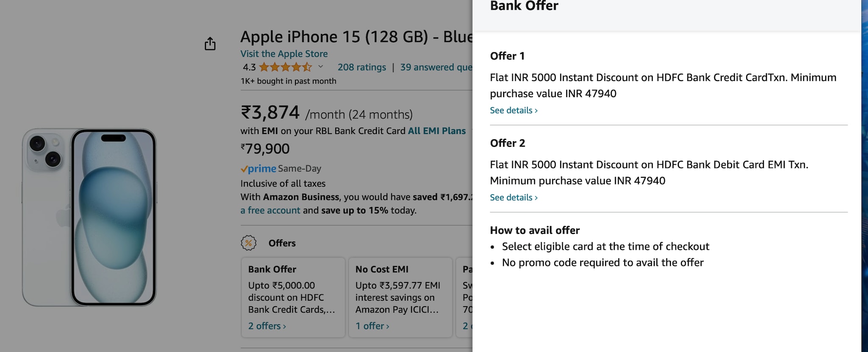The image size is (868, 352).
Task: Click the share icon beside the product title
Action: coord(210,44)
